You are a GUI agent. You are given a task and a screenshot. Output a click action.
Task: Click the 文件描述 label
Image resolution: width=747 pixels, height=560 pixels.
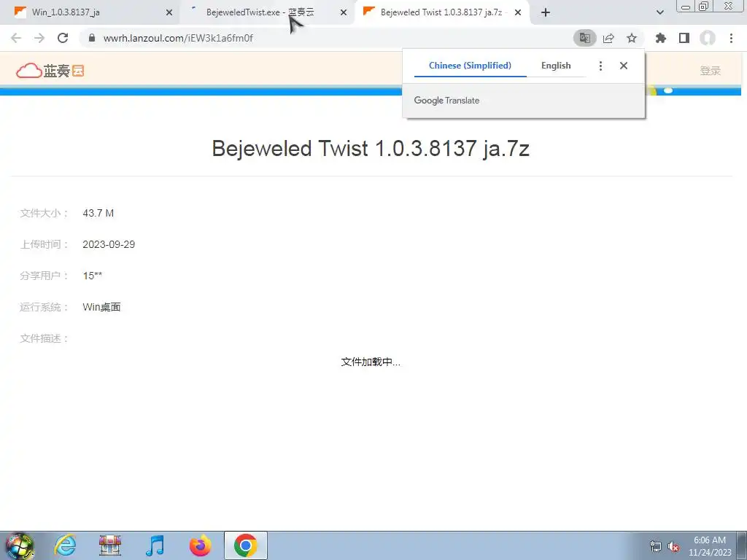coord(44,338)
